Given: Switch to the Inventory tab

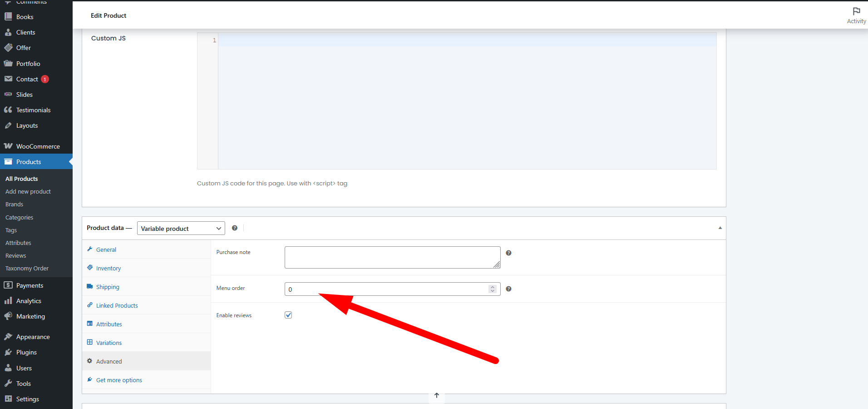Looking at the screenshot, I should point(108,269).
